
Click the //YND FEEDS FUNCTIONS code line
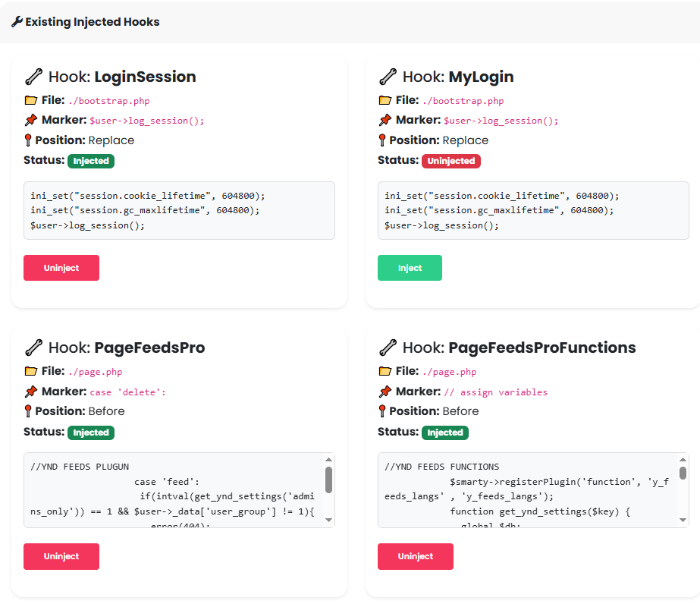pyautogui.click(x=441, y=467)
